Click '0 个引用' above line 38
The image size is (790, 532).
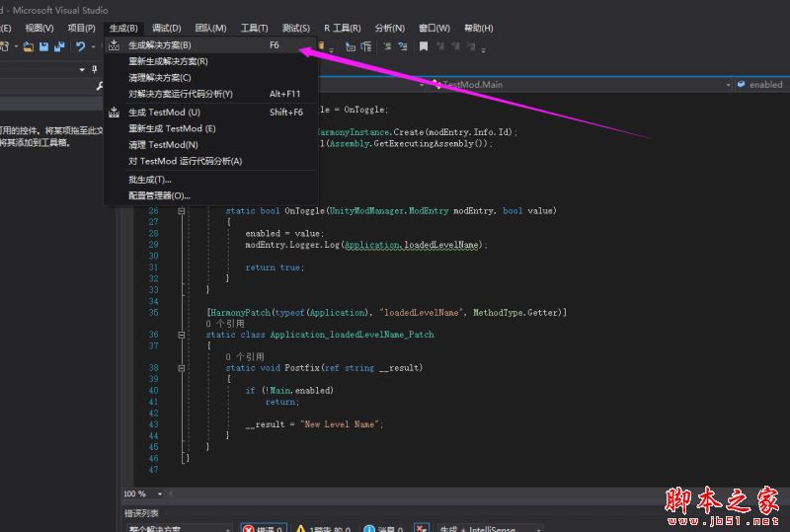(245, 356)
